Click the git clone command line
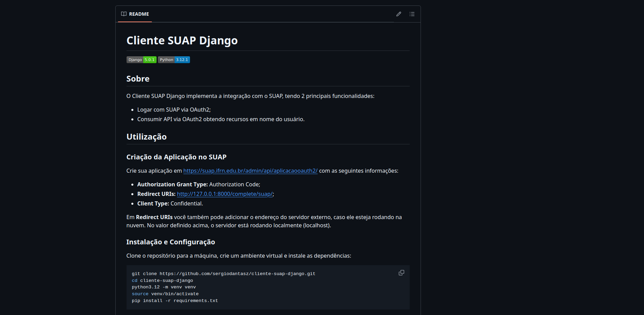 (223, 273)
